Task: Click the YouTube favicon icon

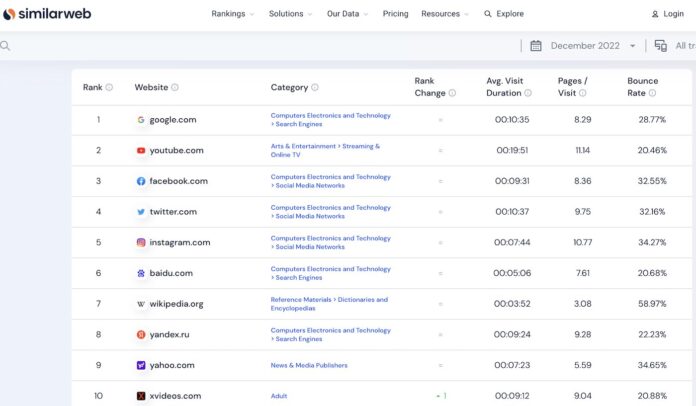Action: (x=141, y=151)
